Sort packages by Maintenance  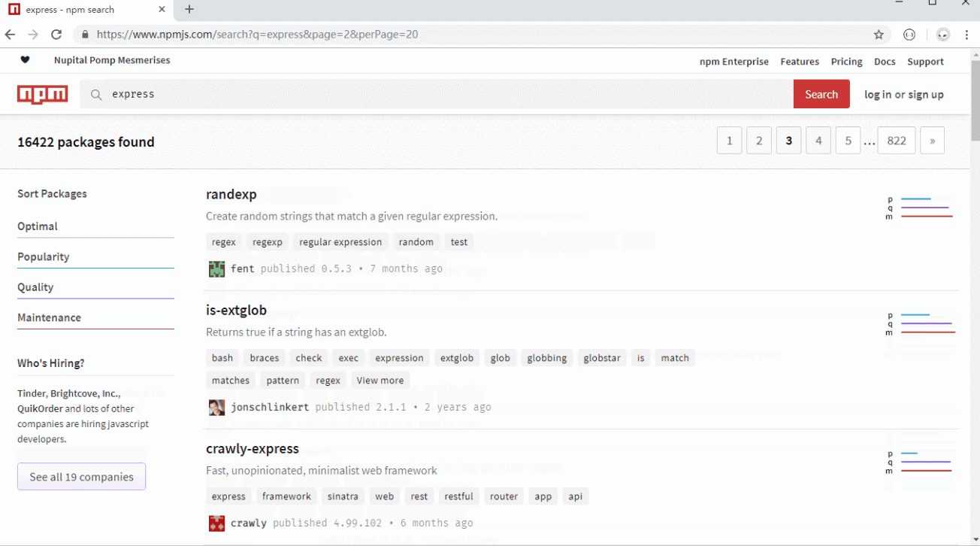click(50, 318)
